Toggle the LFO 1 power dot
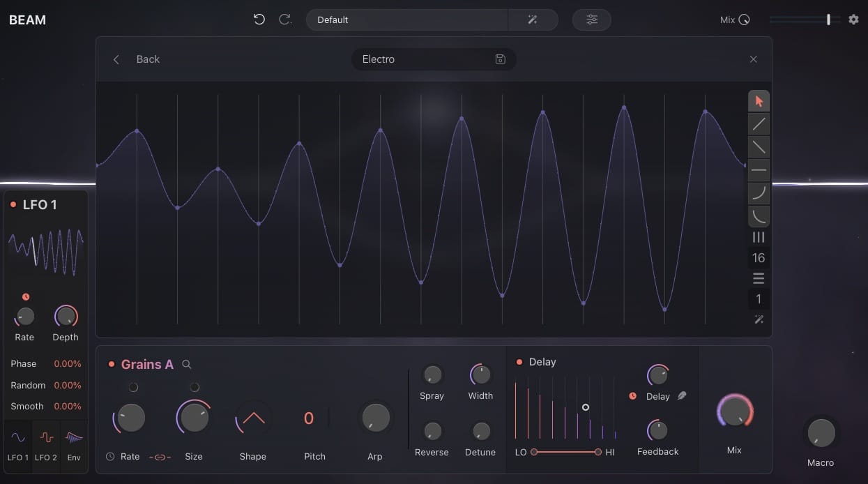Viewport: 868px width, 484px height. [x=13, y=204]
